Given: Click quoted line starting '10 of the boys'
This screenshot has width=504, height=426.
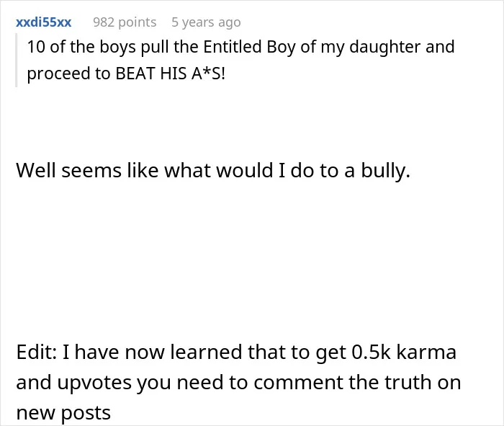Looking at the screenshot, I should (x=240, y=47).
